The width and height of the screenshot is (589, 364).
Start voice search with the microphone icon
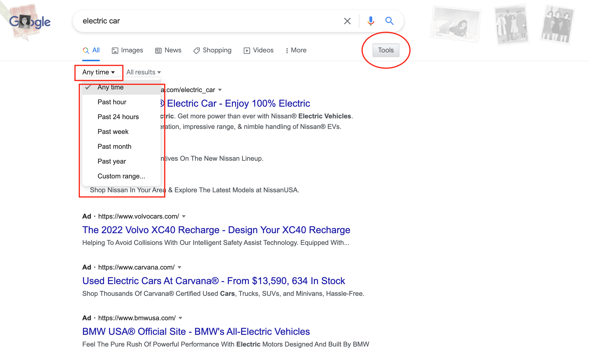pyautogui.click(x=371, y=21)
